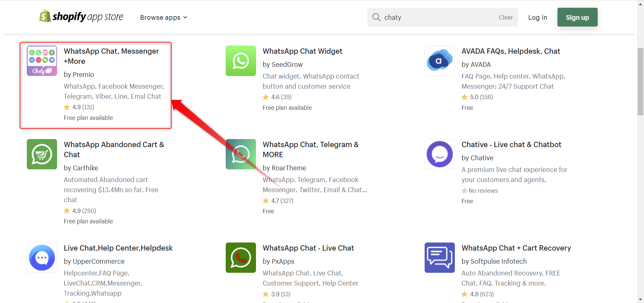The height and width of the screenshot is (303, 644).
Task: Click the star rating icon for 4.6 (39)
Action: click(x=266, y=97)
